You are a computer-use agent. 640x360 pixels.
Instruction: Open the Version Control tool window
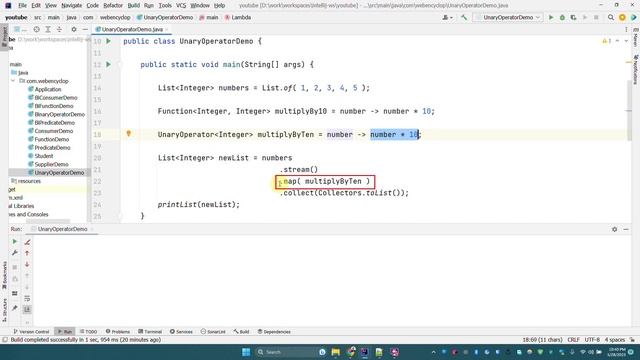tap(31, 331)
